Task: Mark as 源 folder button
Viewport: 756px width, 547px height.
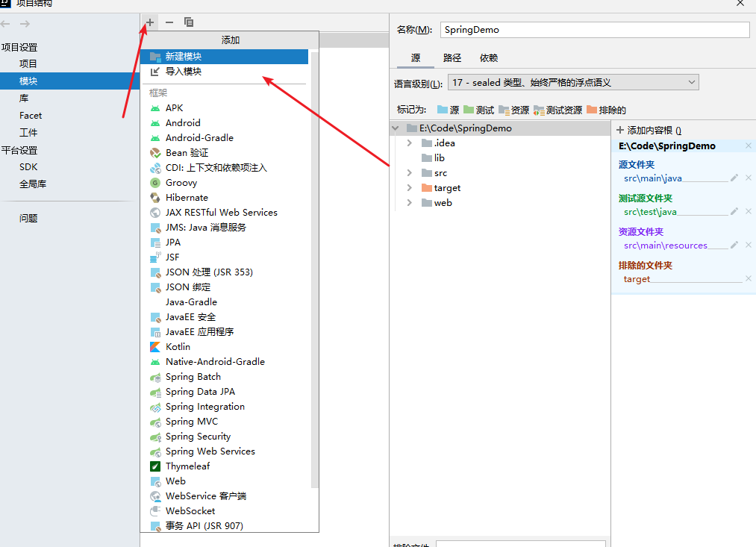Action: pyautogui.click(x=448, y=110)
